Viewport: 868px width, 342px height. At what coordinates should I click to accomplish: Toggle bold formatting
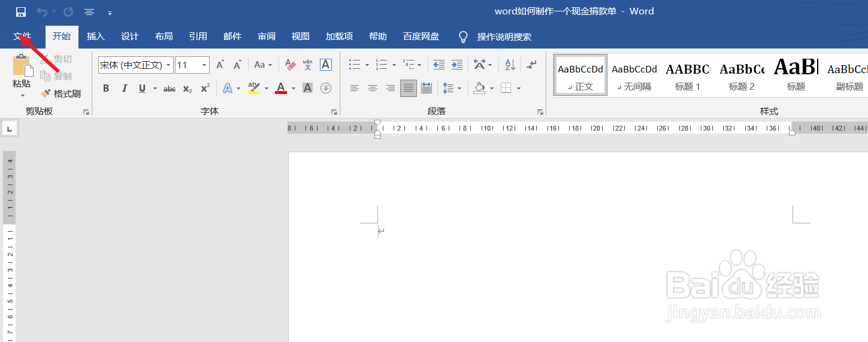coord(106,89)
